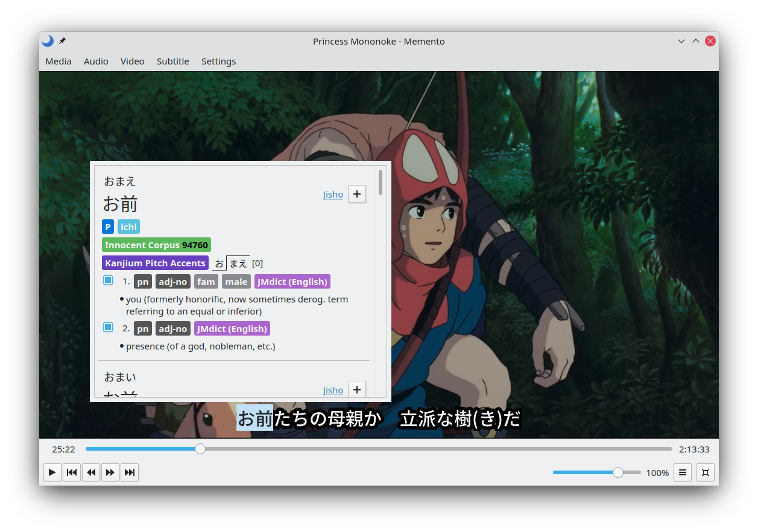Viewport: 758px width, 532px height.
Task: Click the Memento moon app icon
Action: pyautogui.click(x=48, y=41)
